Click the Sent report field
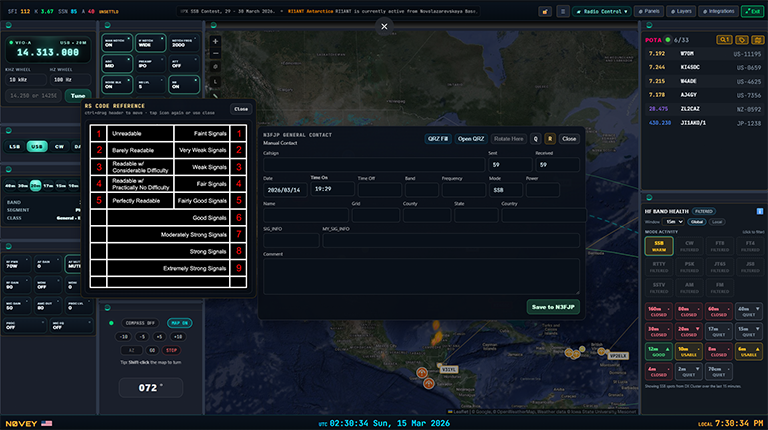Viewport: 768px width, 430px height. click(x=510, y=165)
